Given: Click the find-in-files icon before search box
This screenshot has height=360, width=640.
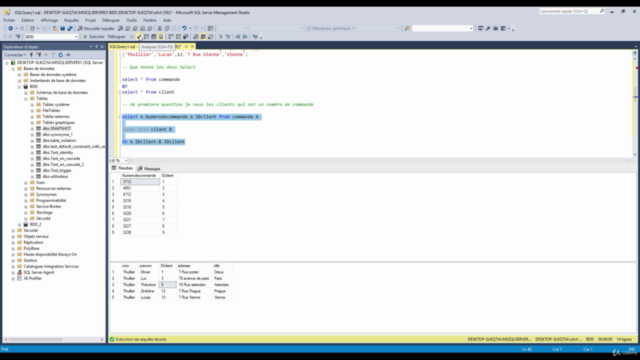Looking at the screenshot, I should pos(407,28).
